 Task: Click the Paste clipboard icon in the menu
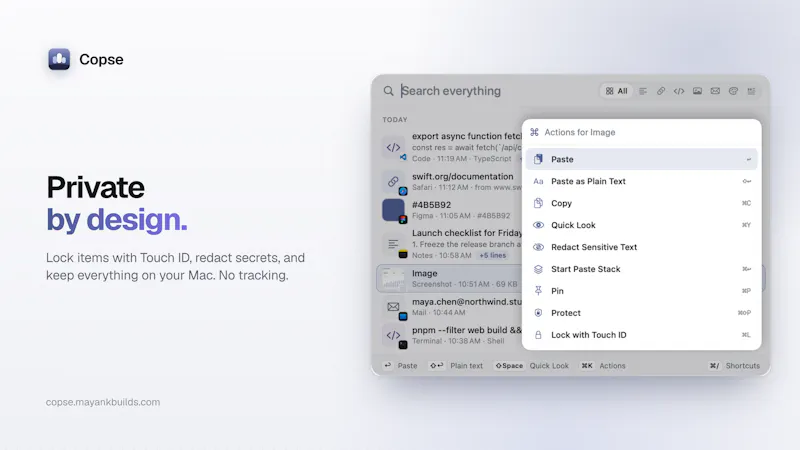pyautogui.click(x=538, y=159)
